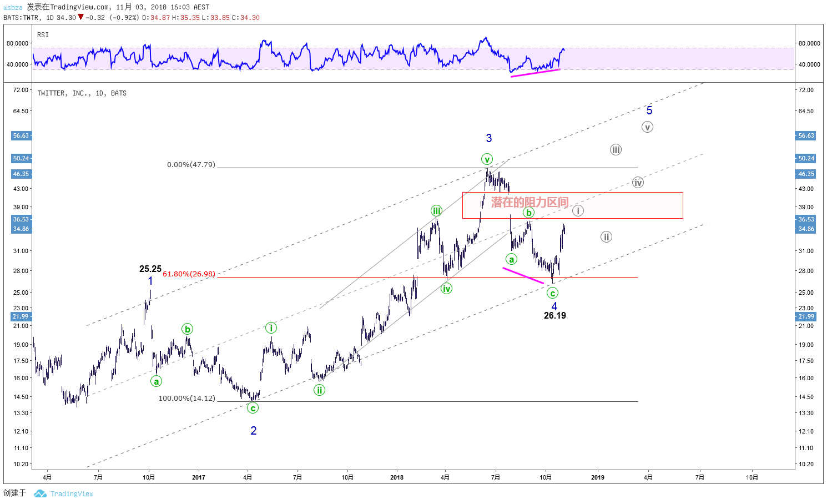
Task: Open the wsbza author link
Action: click(13, 7)
